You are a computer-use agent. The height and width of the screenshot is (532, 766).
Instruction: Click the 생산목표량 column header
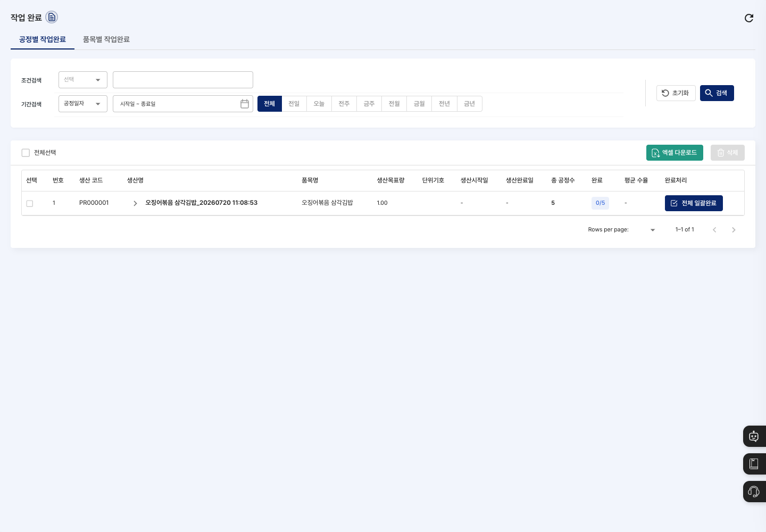[x=391, y=180]
